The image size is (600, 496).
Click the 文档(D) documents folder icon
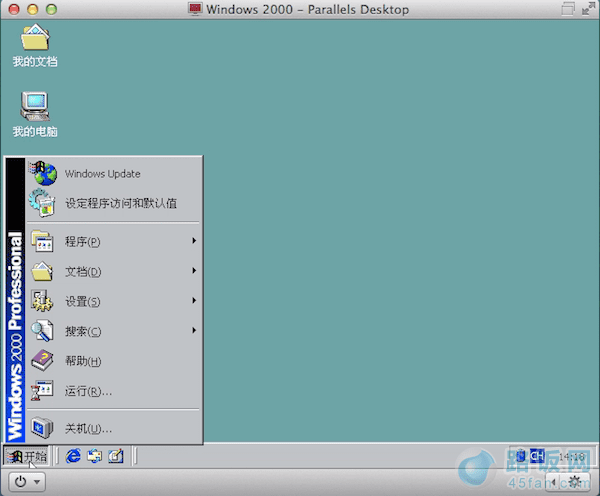pos(42,271)
